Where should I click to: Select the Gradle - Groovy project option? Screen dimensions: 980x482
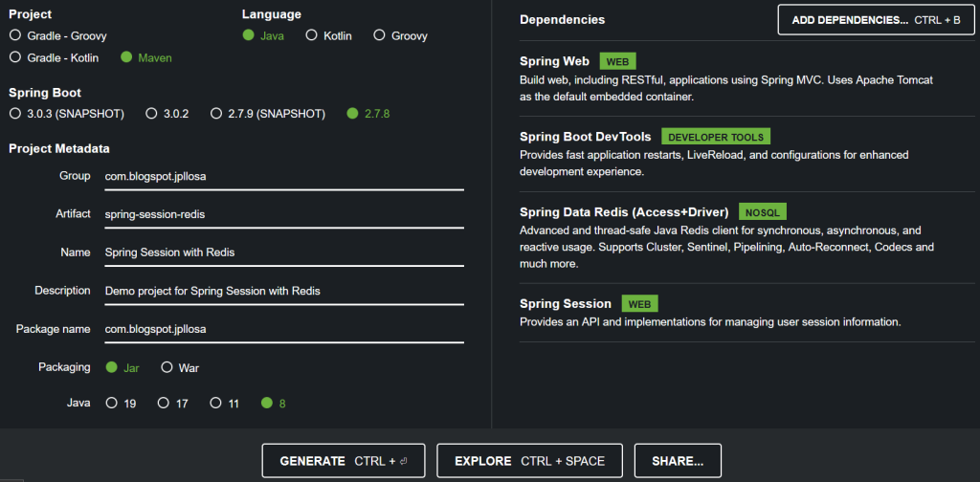point(14,35)
